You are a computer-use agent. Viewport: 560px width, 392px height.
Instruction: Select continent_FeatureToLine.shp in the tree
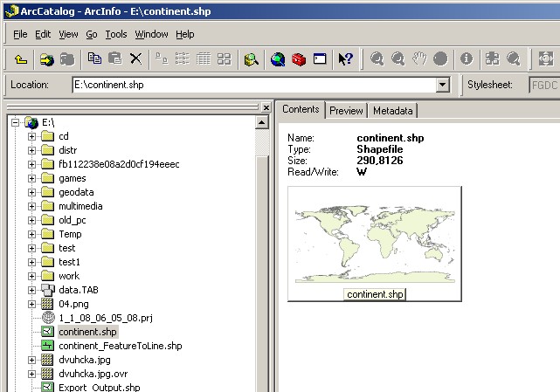tap(120, 346)
